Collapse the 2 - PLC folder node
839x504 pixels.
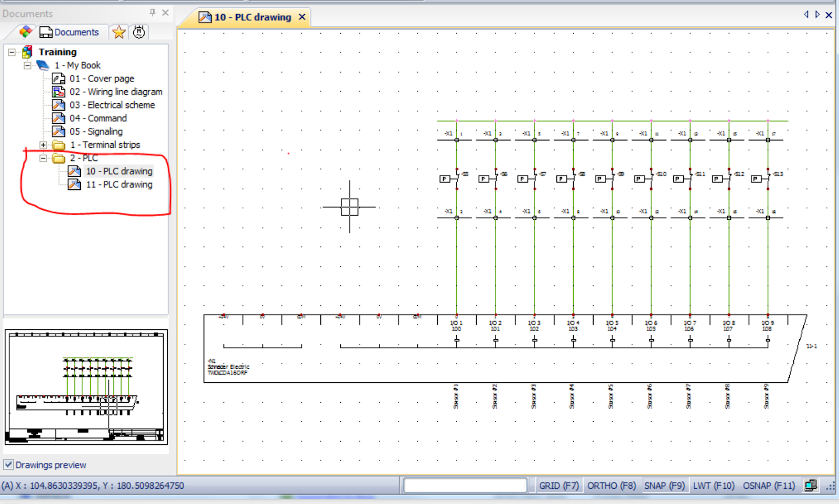(43, 158)
